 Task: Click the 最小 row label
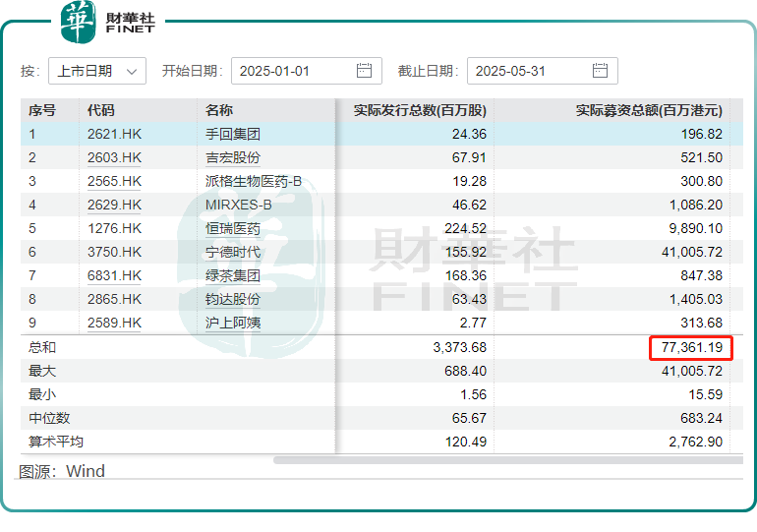[42, 395]
